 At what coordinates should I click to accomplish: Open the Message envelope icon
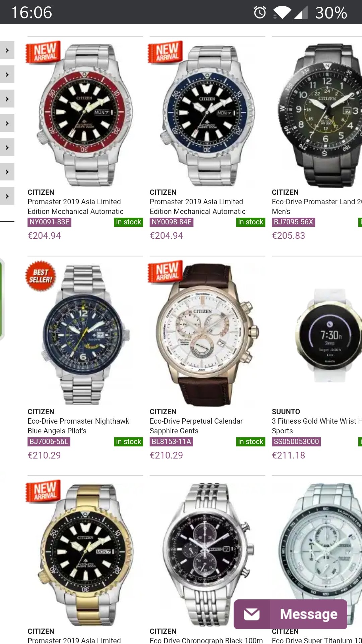(x=252, y=614)
